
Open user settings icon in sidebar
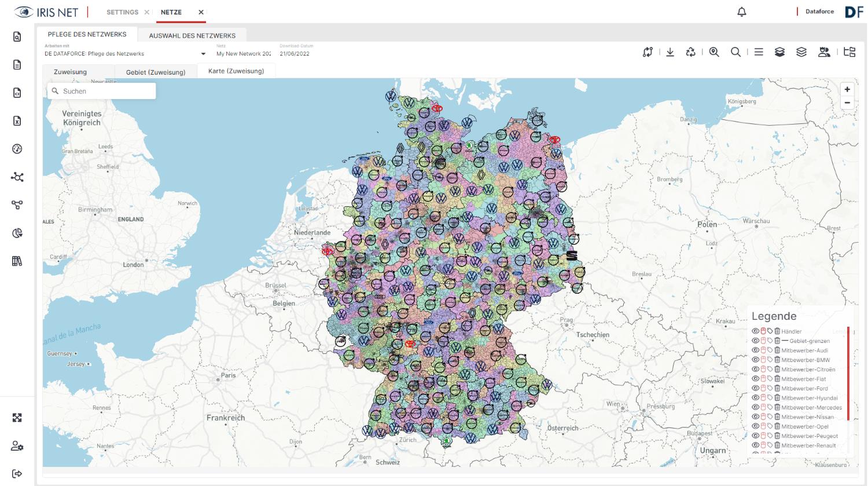click(x=17, y=446)
